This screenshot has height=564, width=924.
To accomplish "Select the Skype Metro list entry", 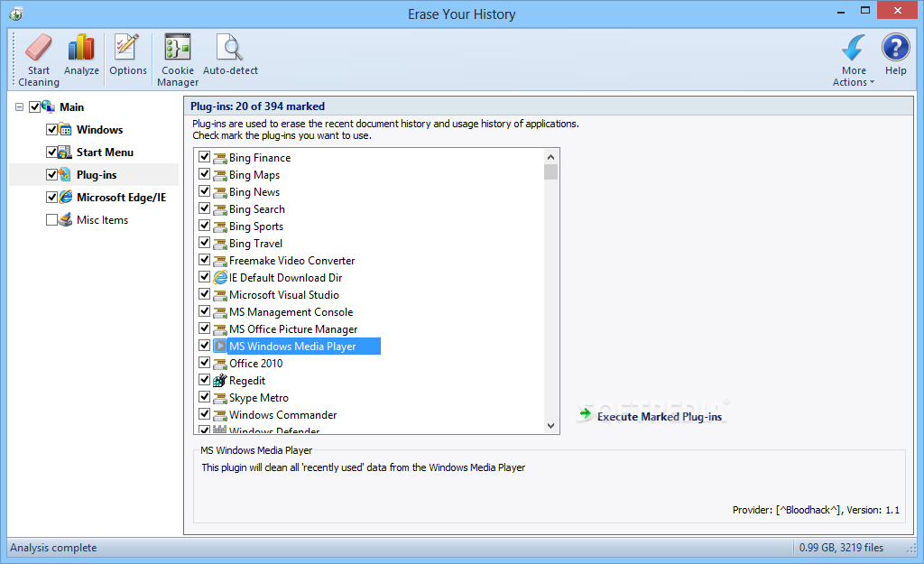I will click(259, 398).
